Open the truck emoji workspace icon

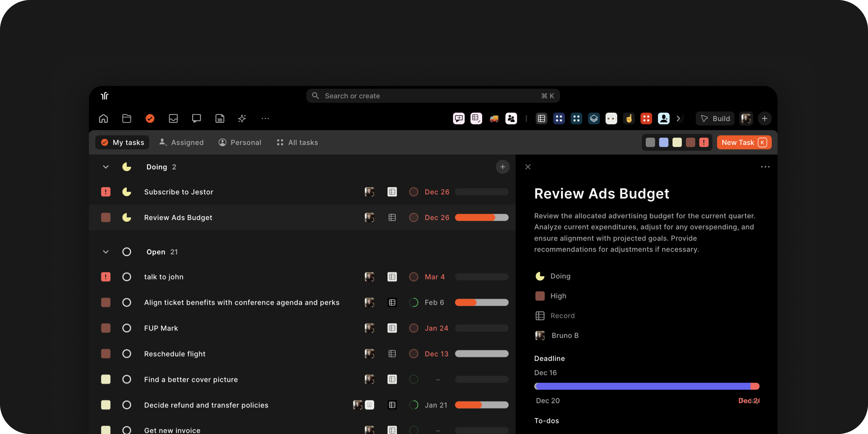[494, 118]
